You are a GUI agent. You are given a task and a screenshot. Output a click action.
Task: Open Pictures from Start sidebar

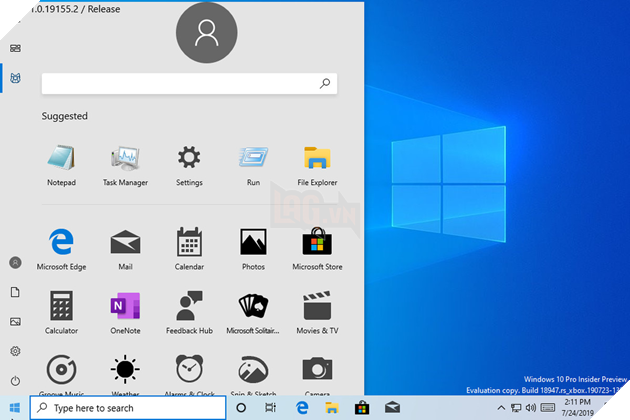click(15, 322)
